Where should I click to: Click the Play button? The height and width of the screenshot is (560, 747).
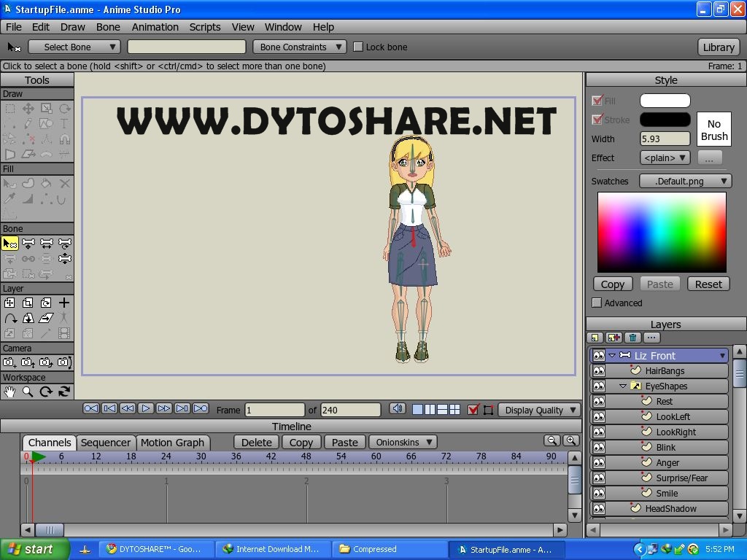pyautogui.click(x=146, y=408)
